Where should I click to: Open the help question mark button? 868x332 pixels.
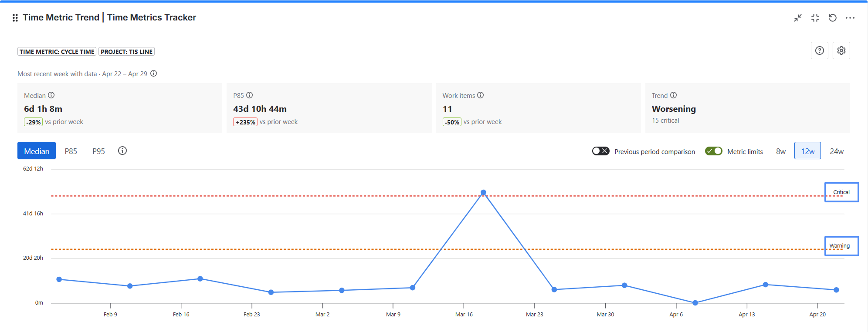point(820,50)
